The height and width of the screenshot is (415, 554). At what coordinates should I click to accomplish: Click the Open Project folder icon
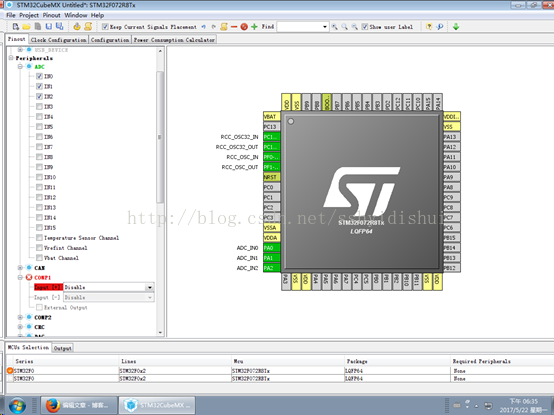coord(26,26)
